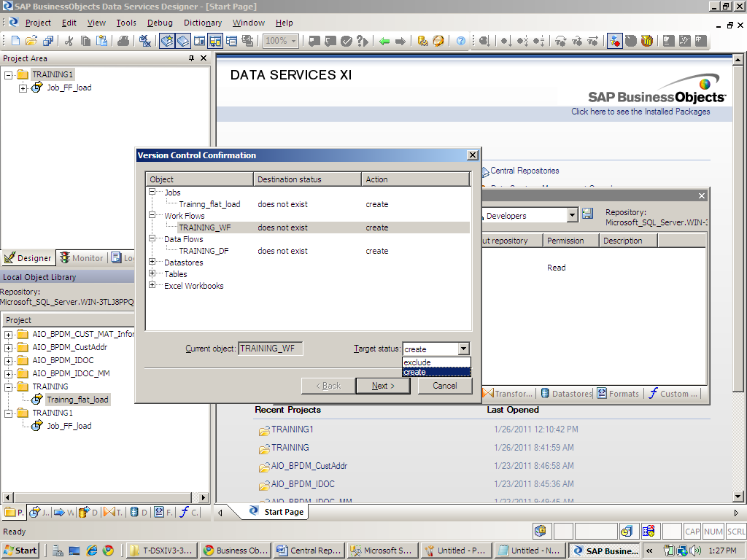
Task: Open 'Click here to see Installed Packages' link
Action: 640,112
